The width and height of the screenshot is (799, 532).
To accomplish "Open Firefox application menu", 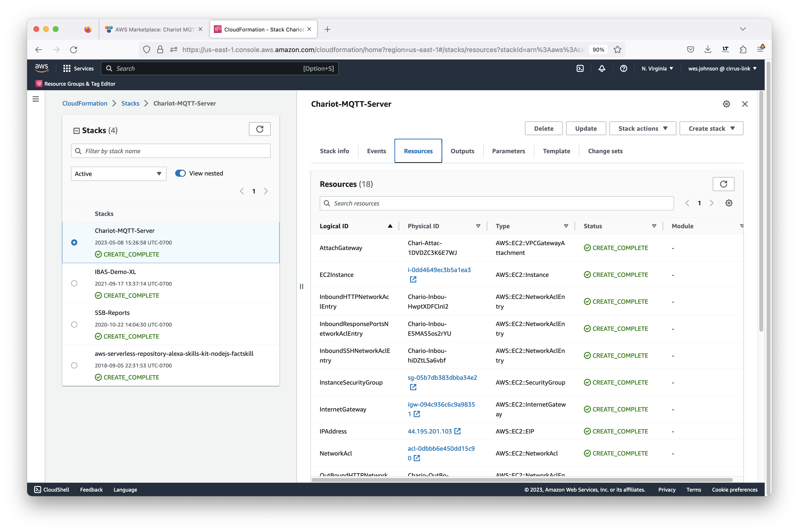I will [760, 49].
